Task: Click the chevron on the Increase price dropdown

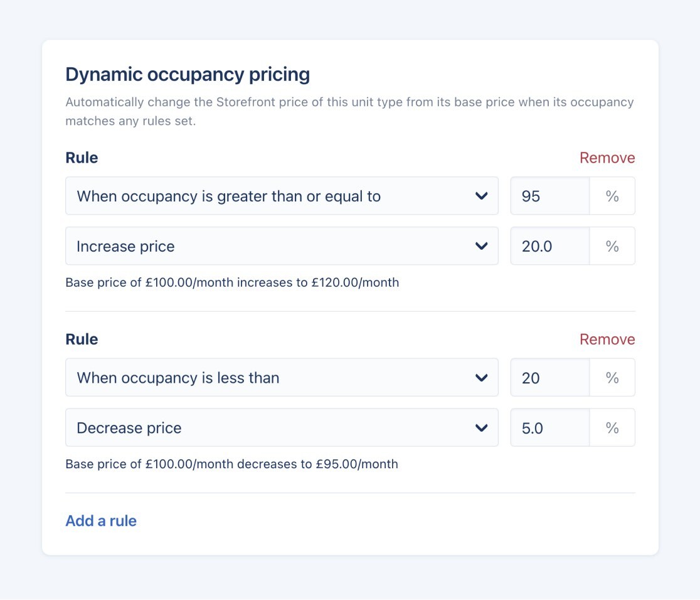Action: 482,246
